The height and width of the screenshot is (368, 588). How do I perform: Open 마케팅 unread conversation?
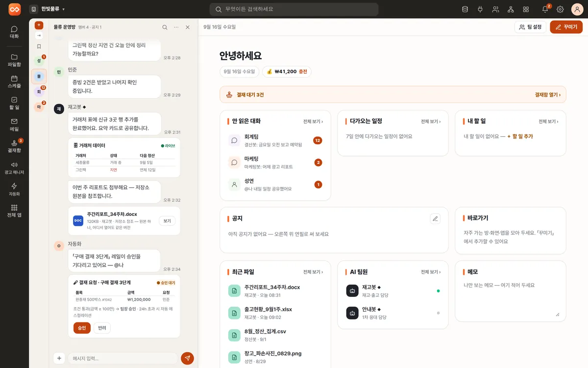click(275, 162)
